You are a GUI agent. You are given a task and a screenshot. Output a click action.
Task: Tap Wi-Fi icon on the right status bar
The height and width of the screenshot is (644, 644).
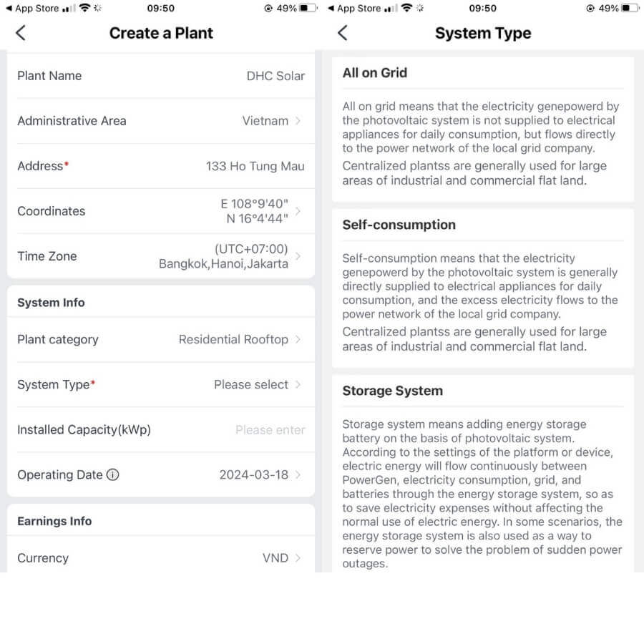(x=406, y=8)
